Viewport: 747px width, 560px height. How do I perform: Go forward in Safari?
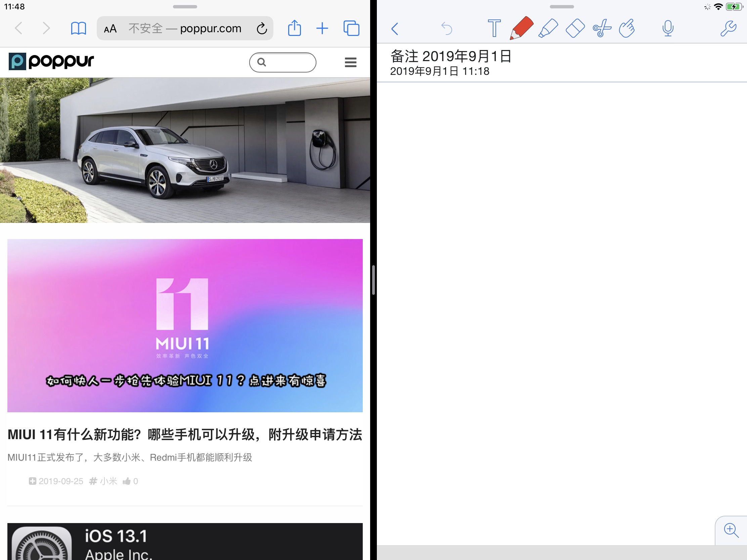tap(46, 28)
